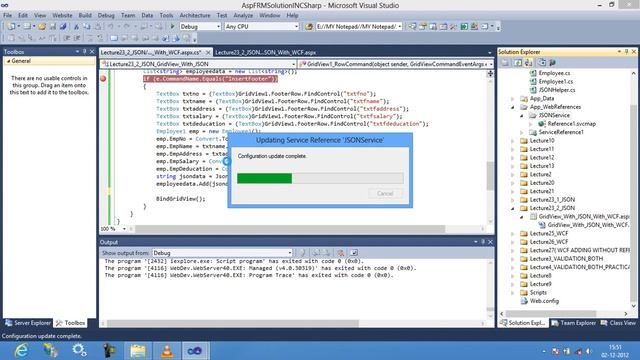Switch to the Class View tab

click(x=618, y=323)
